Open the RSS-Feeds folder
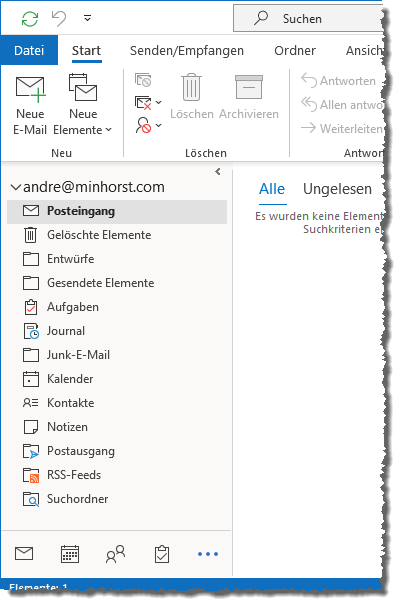This screenshot has height=609, width=402. click(x=117, y=475)
